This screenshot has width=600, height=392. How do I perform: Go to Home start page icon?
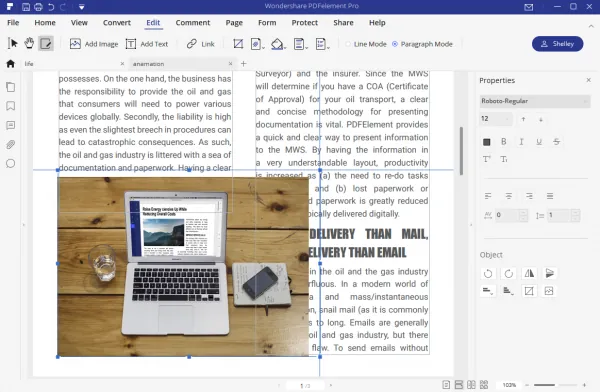(x=11, y=64)
